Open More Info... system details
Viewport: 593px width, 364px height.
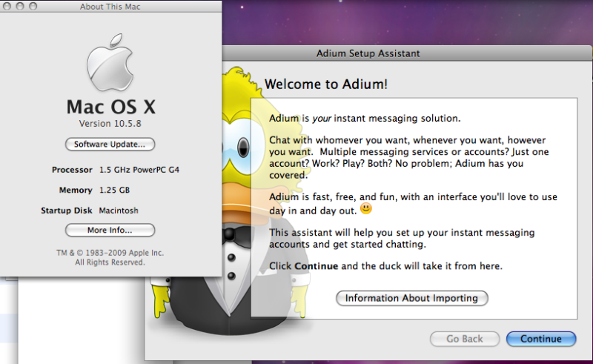coord(110,230)
